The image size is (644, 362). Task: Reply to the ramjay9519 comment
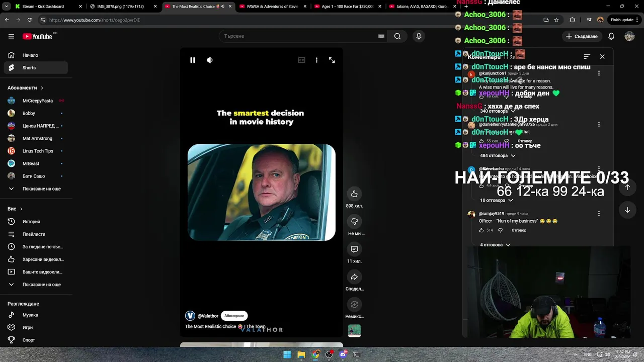click(519, 230)
